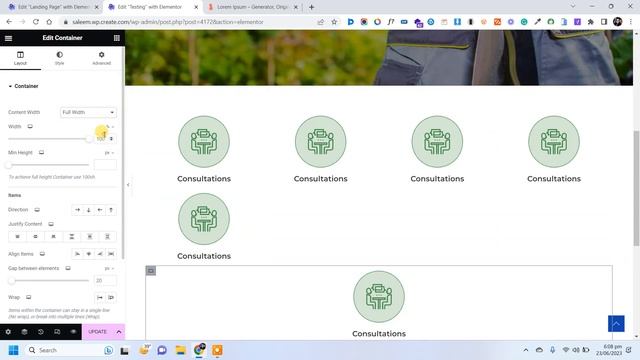Set direction to column reversed (up arrow)
Screen dimensions: 640x360
coord(111,210)
